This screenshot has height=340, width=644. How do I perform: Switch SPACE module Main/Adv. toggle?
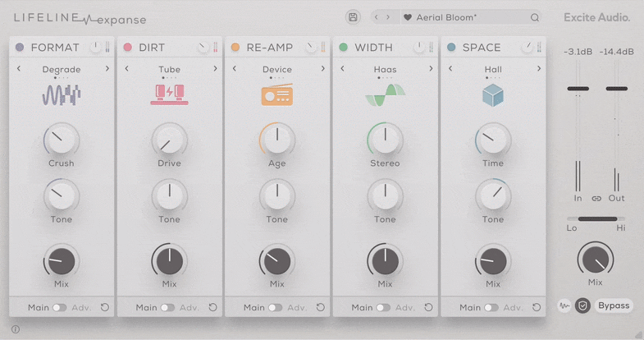point(491,308)
